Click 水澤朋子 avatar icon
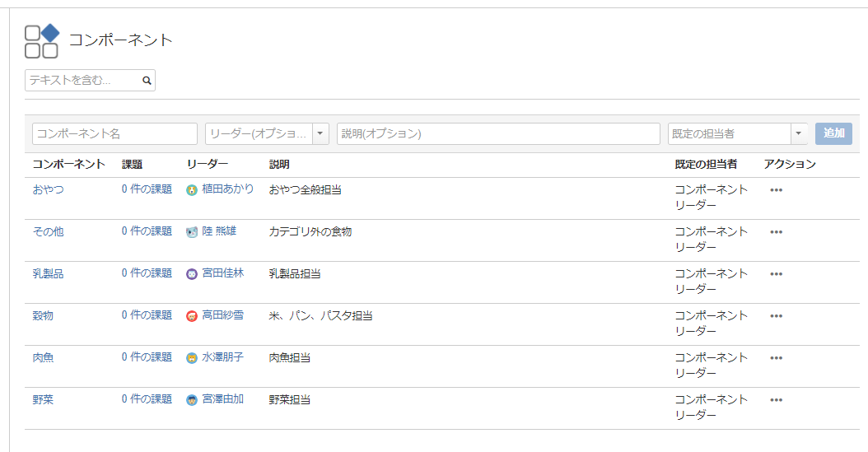The image size is (868, 452). (x=192, y=358)
